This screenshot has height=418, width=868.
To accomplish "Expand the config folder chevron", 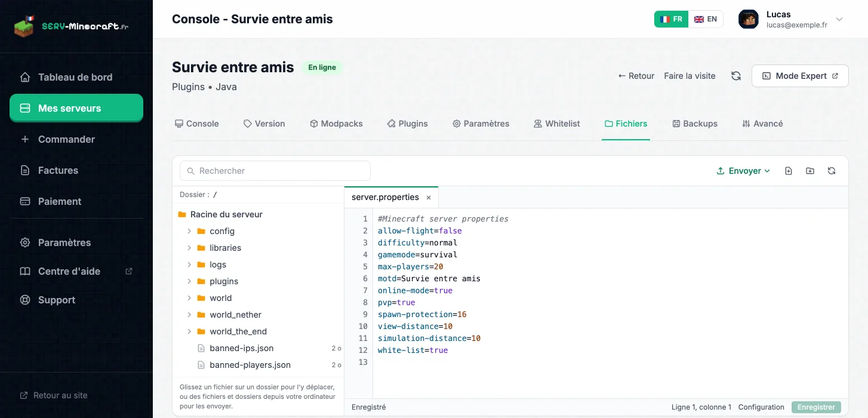I will 189,231.
